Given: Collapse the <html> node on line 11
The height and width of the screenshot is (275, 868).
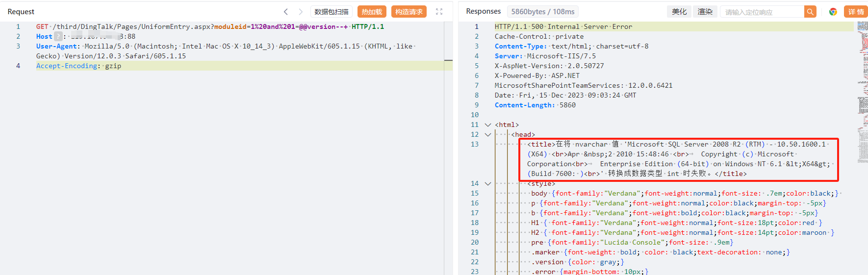Looking at the screenshot, I should click(x=488, y=125).
